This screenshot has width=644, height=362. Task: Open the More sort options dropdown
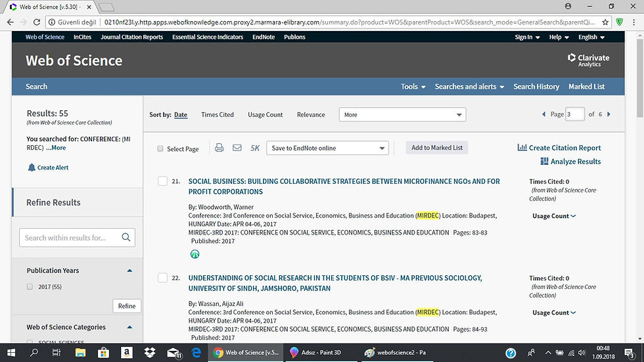click(x=402, y=114)
